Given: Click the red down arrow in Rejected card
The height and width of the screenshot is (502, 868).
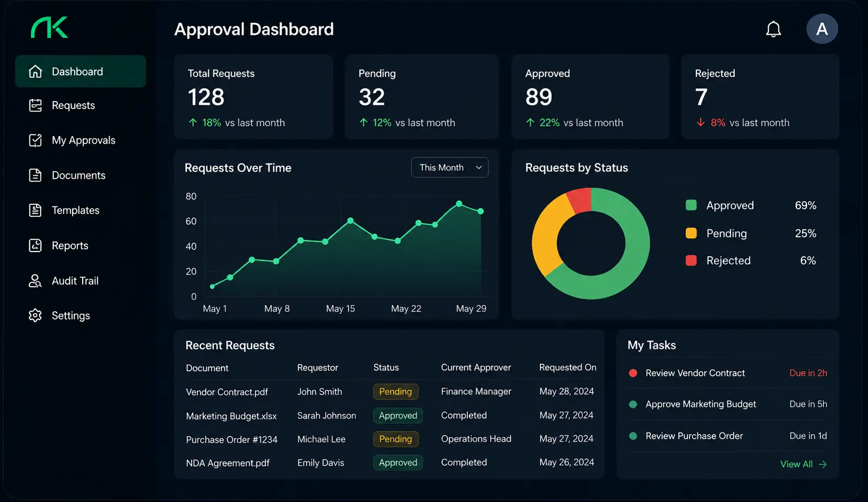Looking at the screenshot, I should pyautogui.click(x=701, y=123).
